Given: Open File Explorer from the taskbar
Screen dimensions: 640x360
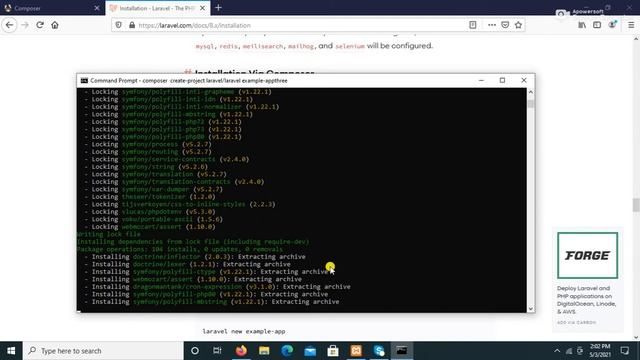Looking at the screenshot, I should coord(264,351).
